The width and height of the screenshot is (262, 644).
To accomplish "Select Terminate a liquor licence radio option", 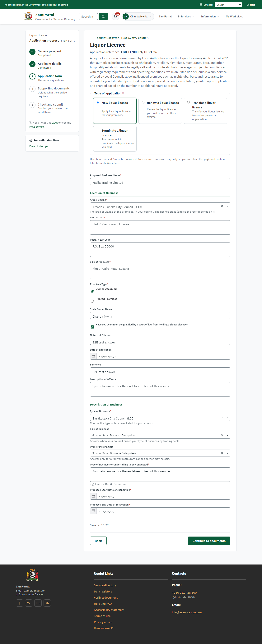I will pos(98,130).
